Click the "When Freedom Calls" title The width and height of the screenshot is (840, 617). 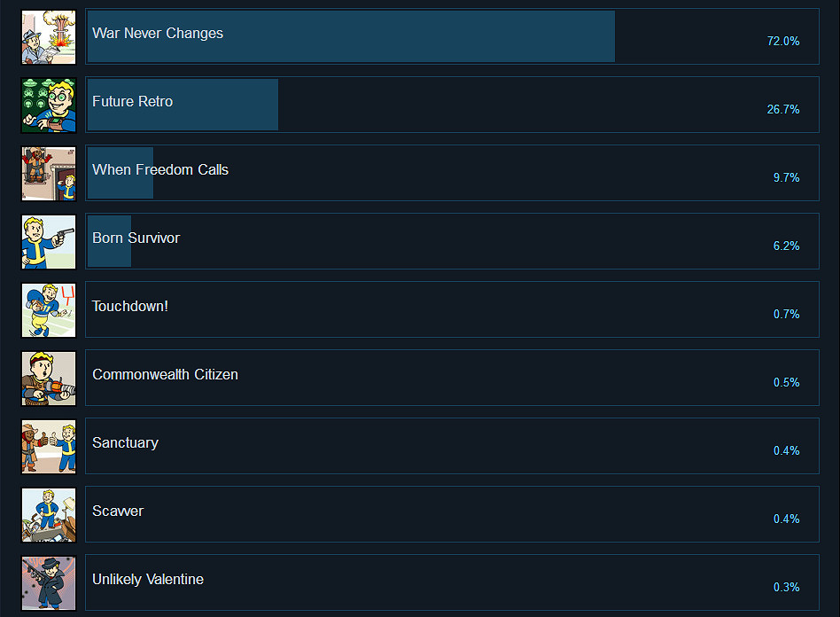[x=160, y=170]
